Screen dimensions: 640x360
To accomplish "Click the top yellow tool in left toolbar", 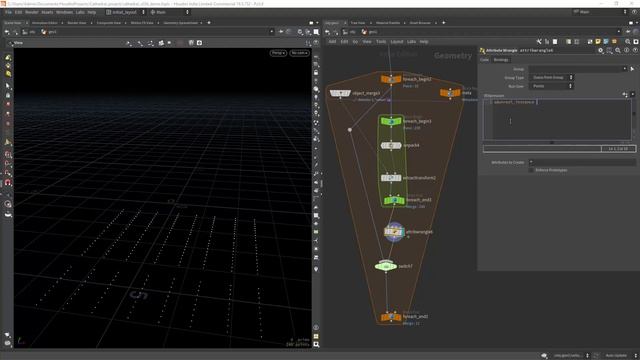I will pyautogui.click(x=8, y=58).
